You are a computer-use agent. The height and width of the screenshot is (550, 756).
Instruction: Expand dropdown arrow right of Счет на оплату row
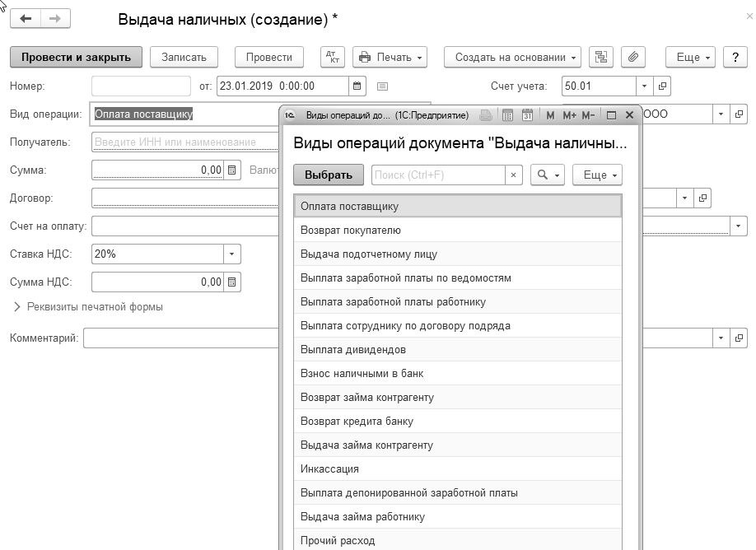tap(738, 226)
